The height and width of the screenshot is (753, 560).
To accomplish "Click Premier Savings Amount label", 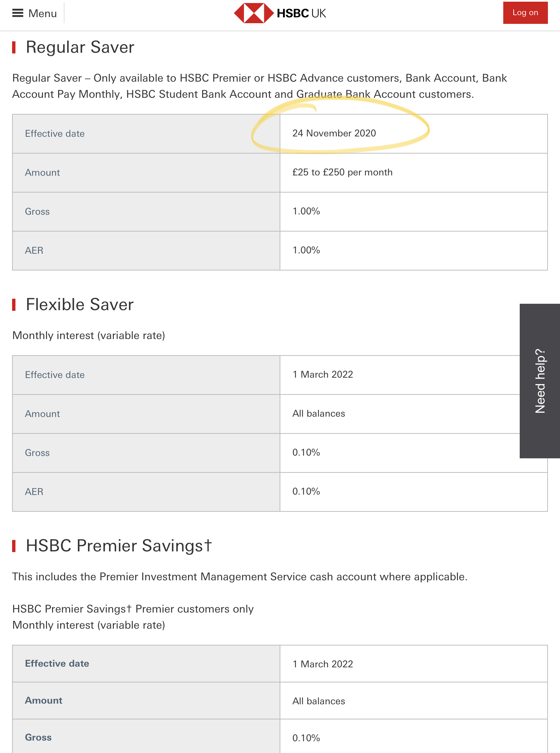I will tap(44, 701).
